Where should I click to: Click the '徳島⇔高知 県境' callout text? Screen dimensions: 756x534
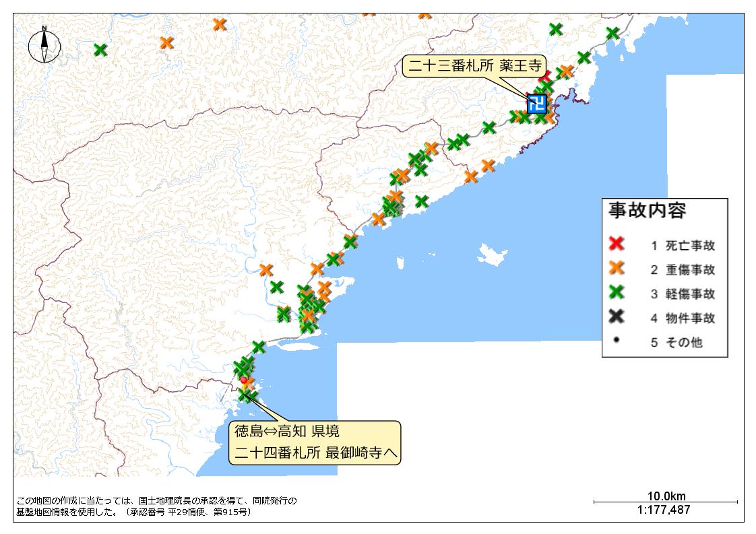pyautogui.click(x=287, y=430)
